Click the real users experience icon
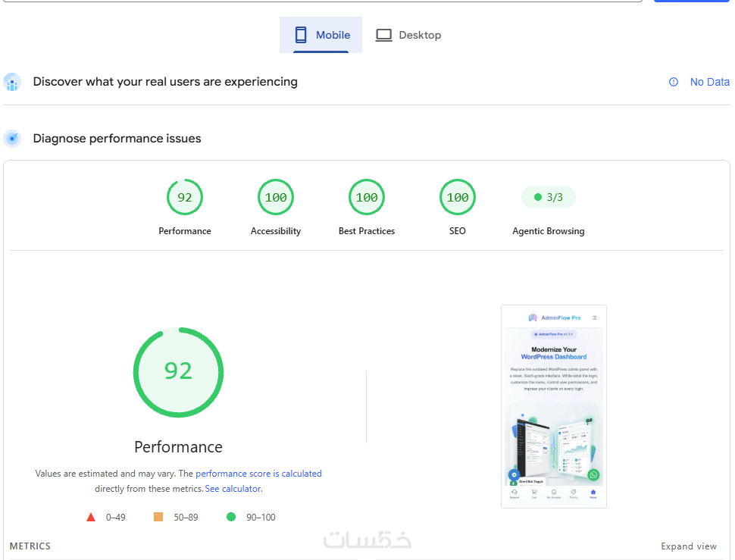The width and height of the screenshot is (735, 560). pos(12,82)
